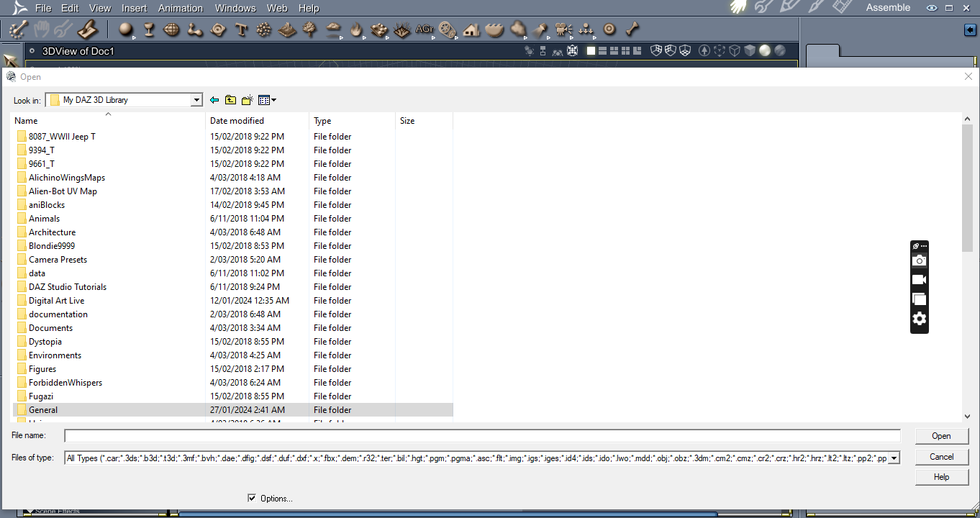This screenshot has height=518, width=980.
Task: Open the Windows menu
Action: [x=235, y=8]
